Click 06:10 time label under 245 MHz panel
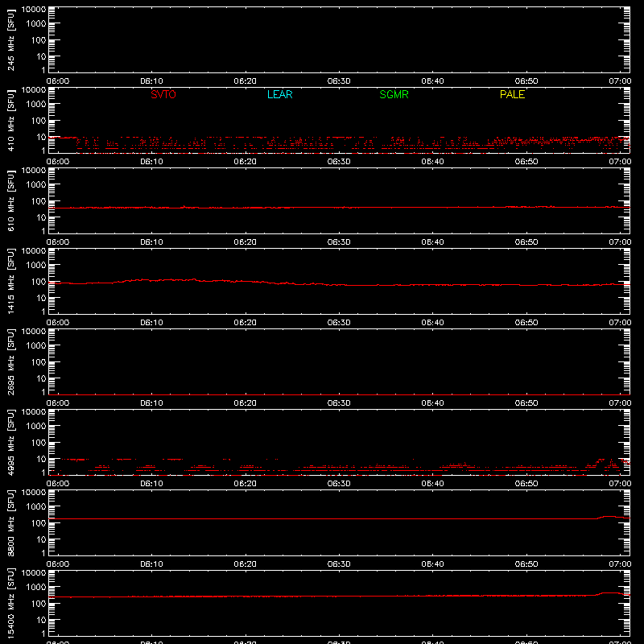Image resolution: width=644 pixels, height=644 pixels. [x=151, y=81]
